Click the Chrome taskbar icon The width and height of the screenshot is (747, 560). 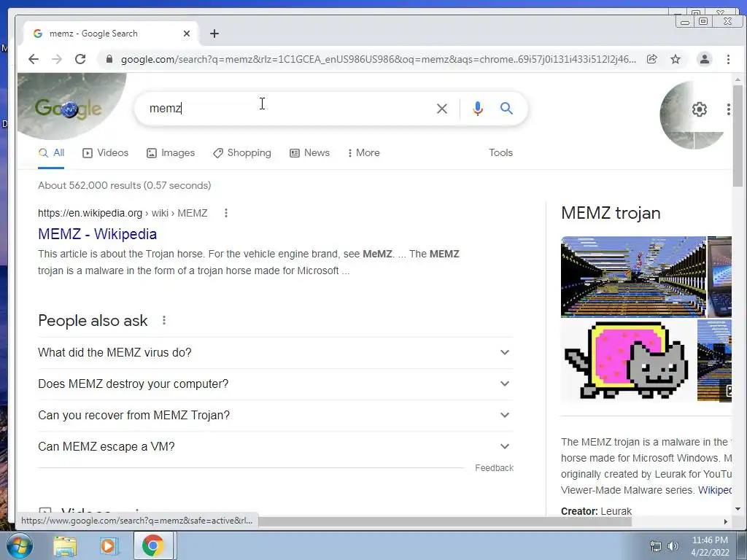click(x=152, y=545)
